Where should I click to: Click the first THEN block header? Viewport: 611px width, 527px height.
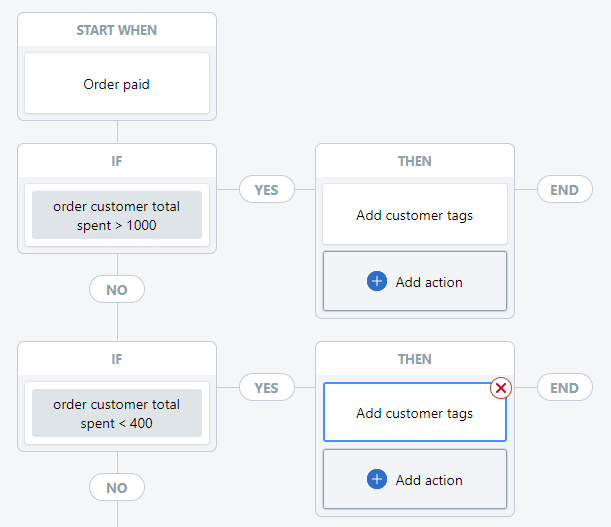(414, 161)
